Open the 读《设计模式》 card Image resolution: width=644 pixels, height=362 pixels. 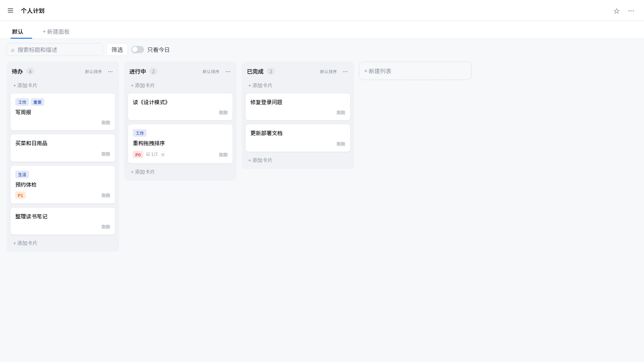180,107
